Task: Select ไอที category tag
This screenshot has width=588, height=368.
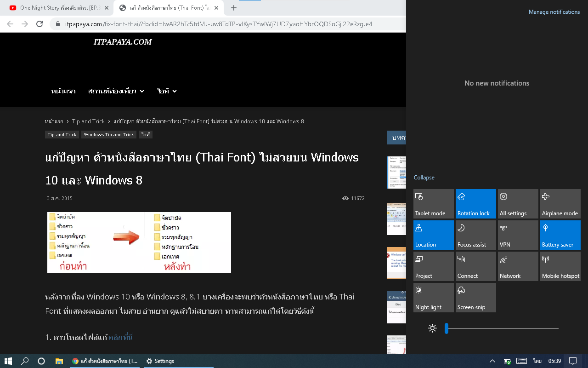Action: click(146, 135)
